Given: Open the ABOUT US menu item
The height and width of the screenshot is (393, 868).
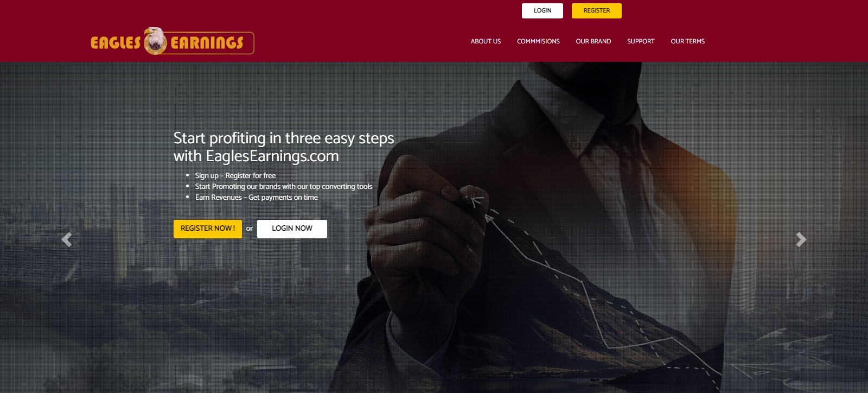Looking at the screenshot, I should pos(486,41).
